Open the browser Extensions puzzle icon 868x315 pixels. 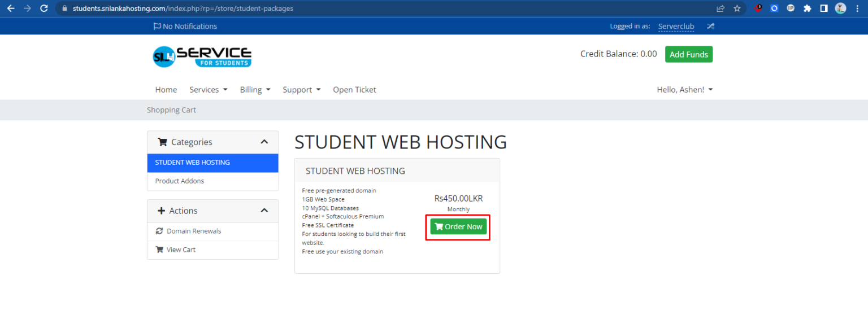(807, 8)
